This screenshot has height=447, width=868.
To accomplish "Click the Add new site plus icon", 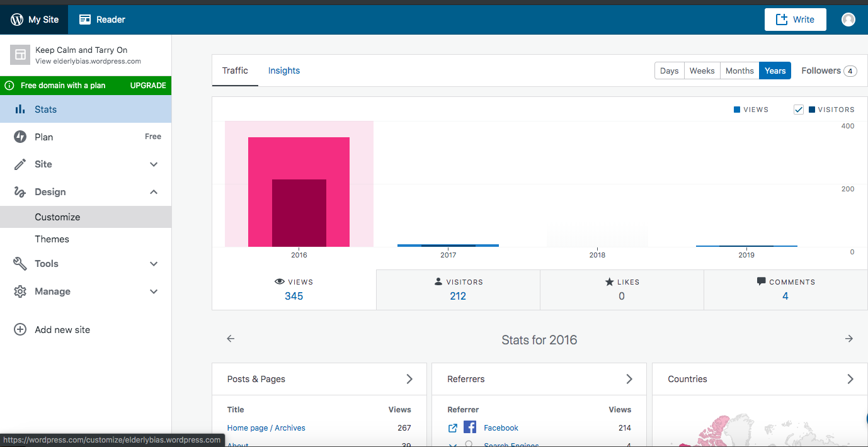I will (20, 330).
